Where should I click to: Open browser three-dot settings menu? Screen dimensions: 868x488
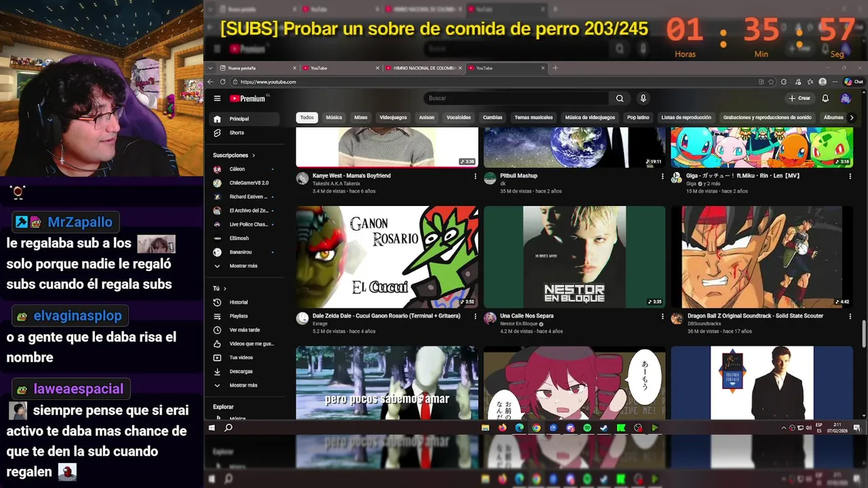click(x=835, y=82)
